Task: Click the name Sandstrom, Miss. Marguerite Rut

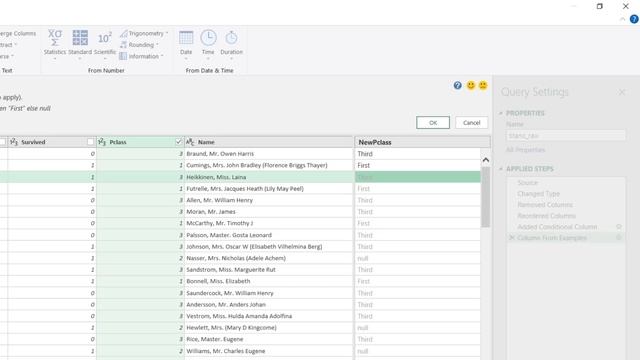Action: coord(231,270)
